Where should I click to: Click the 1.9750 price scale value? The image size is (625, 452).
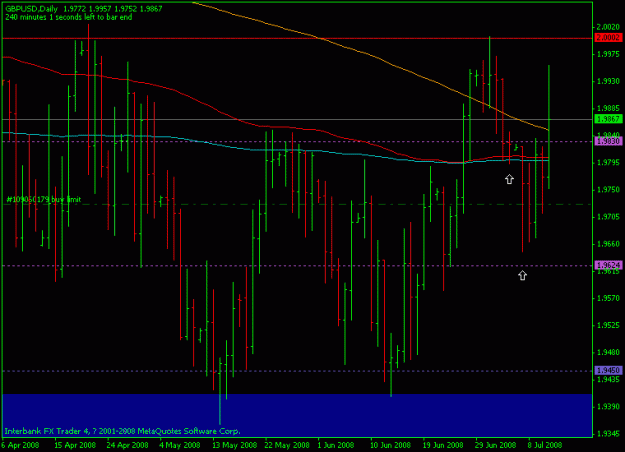pos(608,190)
